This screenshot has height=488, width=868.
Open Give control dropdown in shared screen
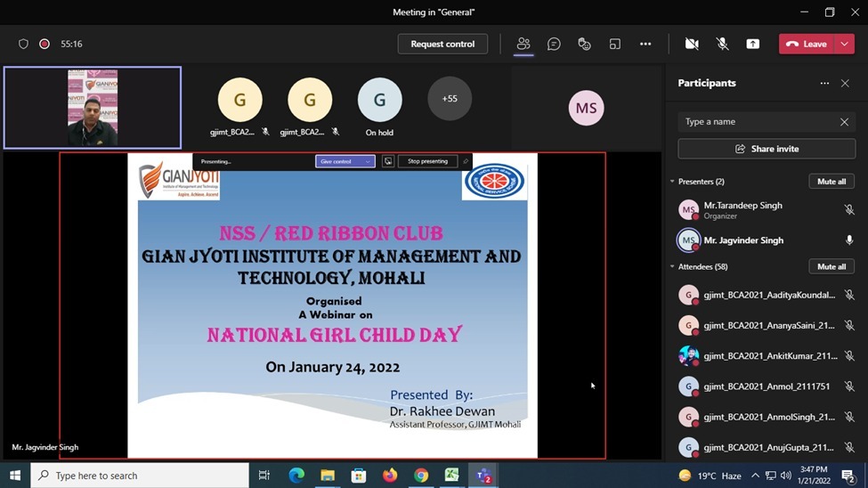(345, 161)
